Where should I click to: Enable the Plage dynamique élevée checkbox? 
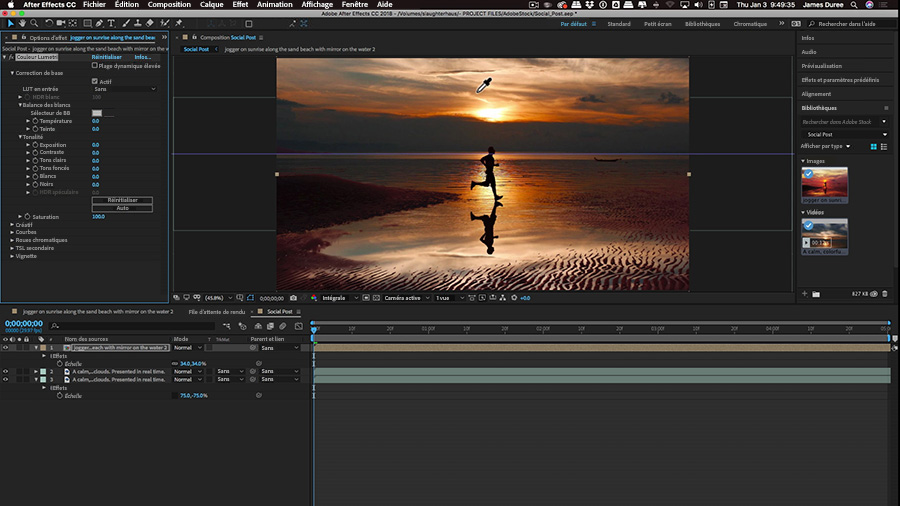[95, 66]
